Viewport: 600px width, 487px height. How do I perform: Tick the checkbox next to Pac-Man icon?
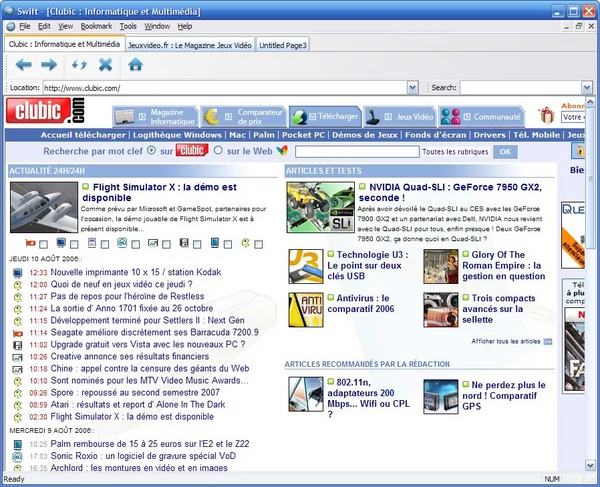pyautogui.click(x=259, y=244)
